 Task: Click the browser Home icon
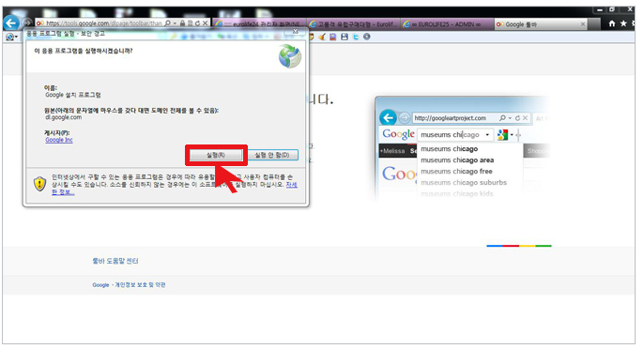pos(612,23)
